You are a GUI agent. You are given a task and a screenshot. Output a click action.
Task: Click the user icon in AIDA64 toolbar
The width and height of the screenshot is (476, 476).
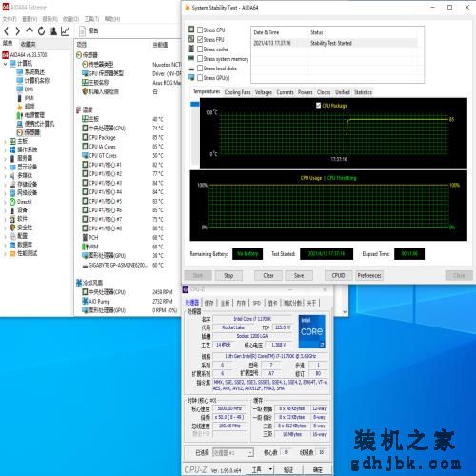[53, 31]
